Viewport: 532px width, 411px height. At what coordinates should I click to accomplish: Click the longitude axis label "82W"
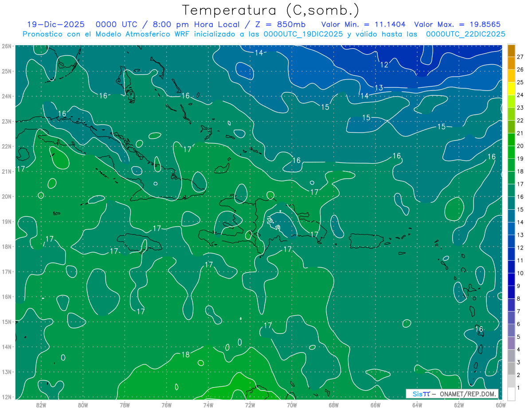(41, 405)
